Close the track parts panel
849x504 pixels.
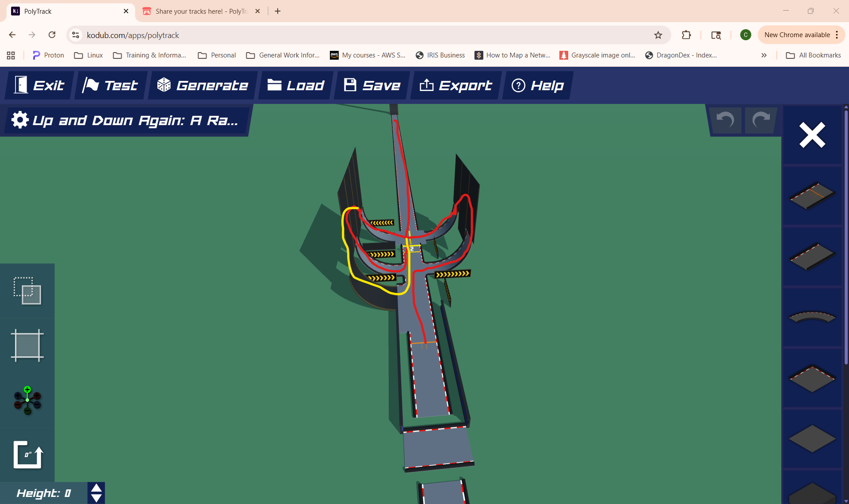tap(812, 135)
